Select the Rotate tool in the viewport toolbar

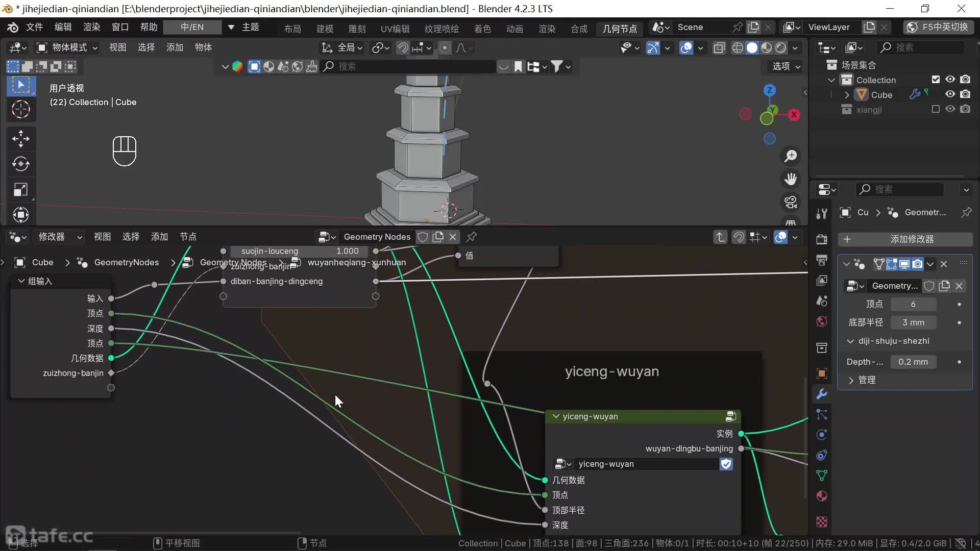click(20, 164)
